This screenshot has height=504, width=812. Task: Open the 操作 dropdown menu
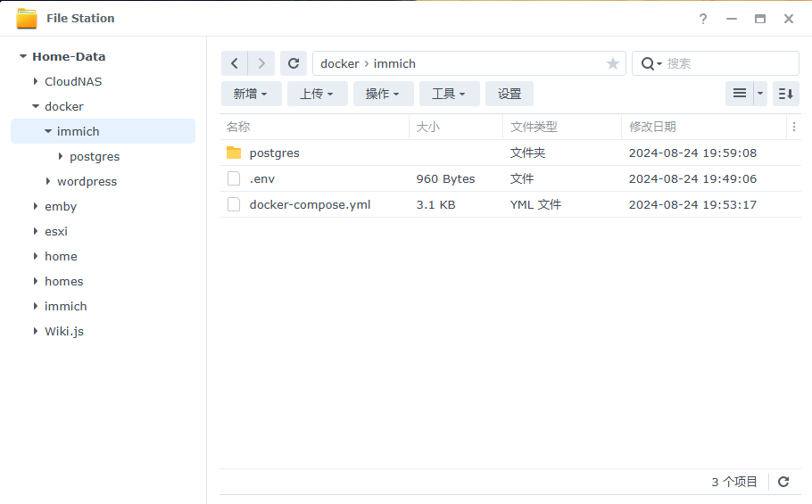tap(383, 94)
